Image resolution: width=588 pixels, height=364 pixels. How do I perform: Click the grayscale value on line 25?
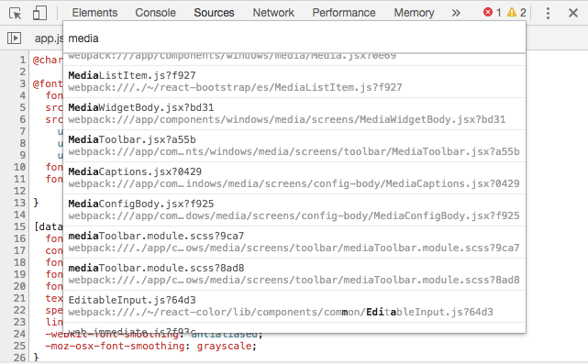pos(224,346)
